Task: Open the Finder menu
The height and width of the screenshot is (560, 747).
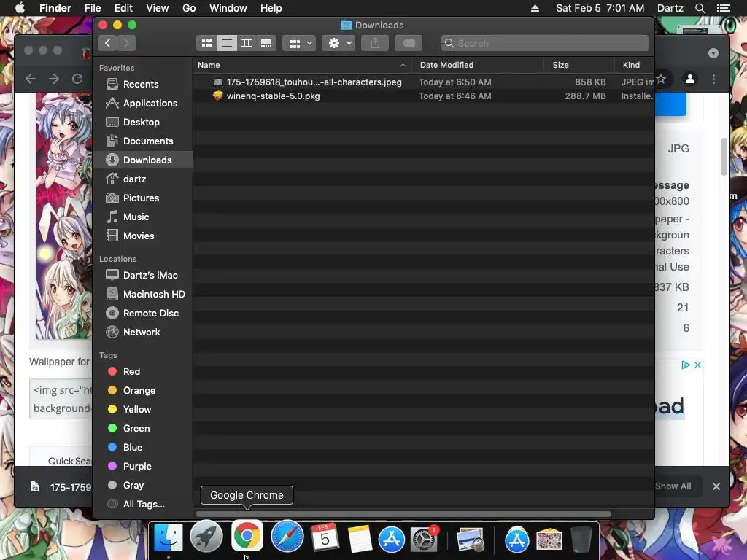Action: [55, 8]
